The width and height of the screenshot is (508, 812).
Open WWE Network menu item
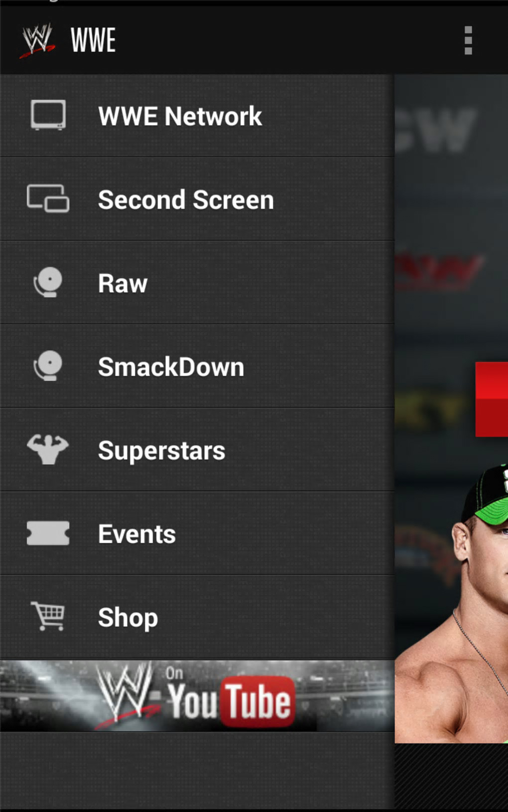(197, 116)
